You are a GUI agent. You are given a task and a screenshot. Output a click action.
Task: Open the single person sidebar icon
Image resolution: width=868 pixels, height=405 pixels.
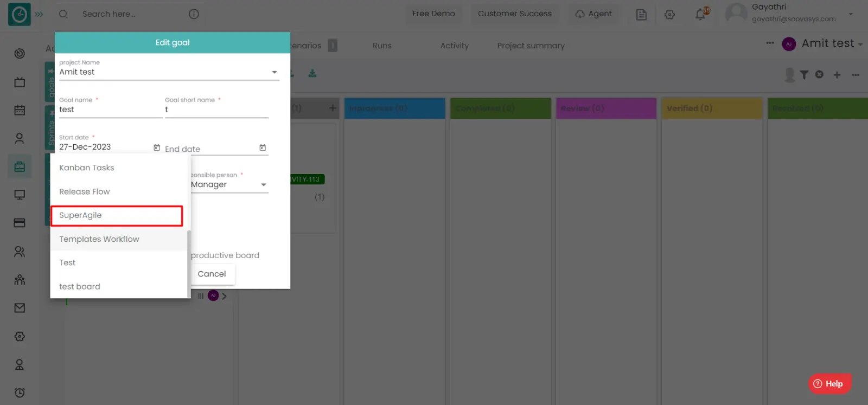click(20, 138)
